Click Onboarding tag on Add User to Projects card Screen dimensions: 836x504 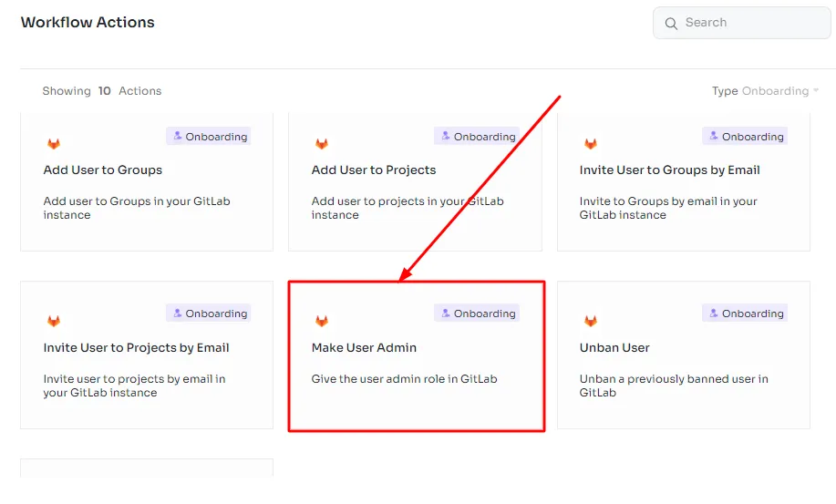tap(477, 137)
